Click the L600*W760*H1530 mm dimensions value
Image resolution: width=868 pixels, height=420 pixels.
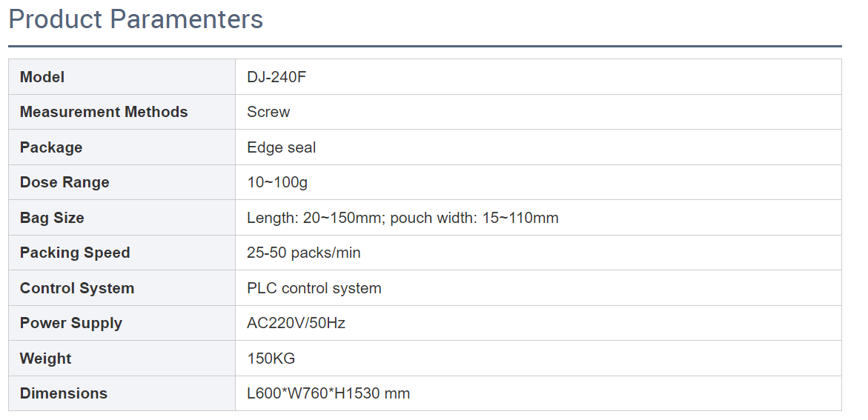tap(328, 393)
